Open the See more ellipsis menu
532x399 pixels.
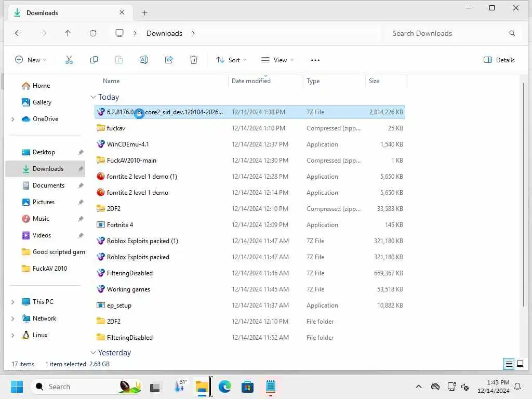315,60
